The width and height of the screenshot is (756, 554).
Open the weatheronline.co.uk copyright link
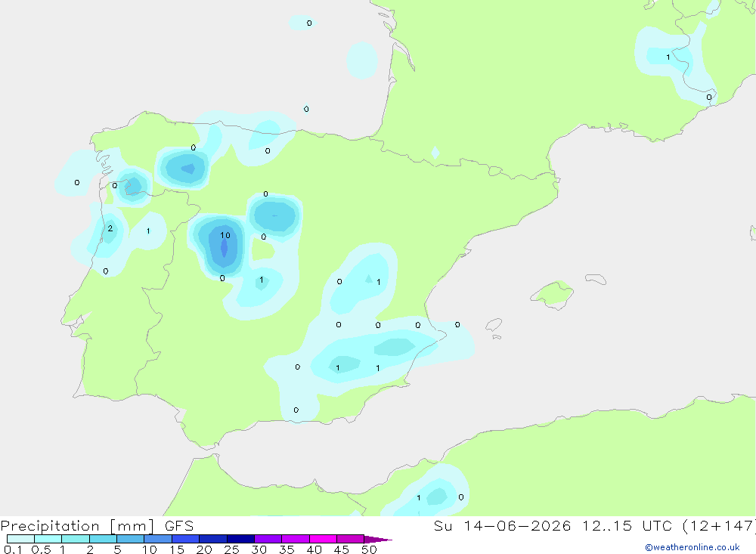click(692, 547)
